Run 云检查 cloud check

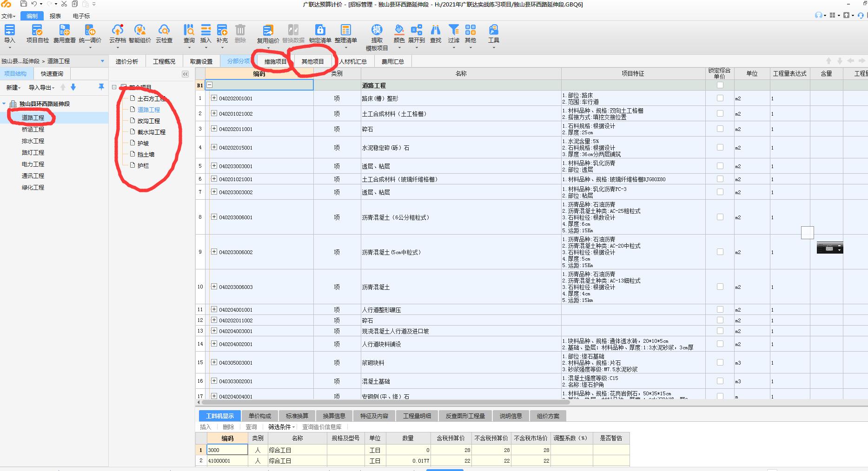[x=164, y=33]
